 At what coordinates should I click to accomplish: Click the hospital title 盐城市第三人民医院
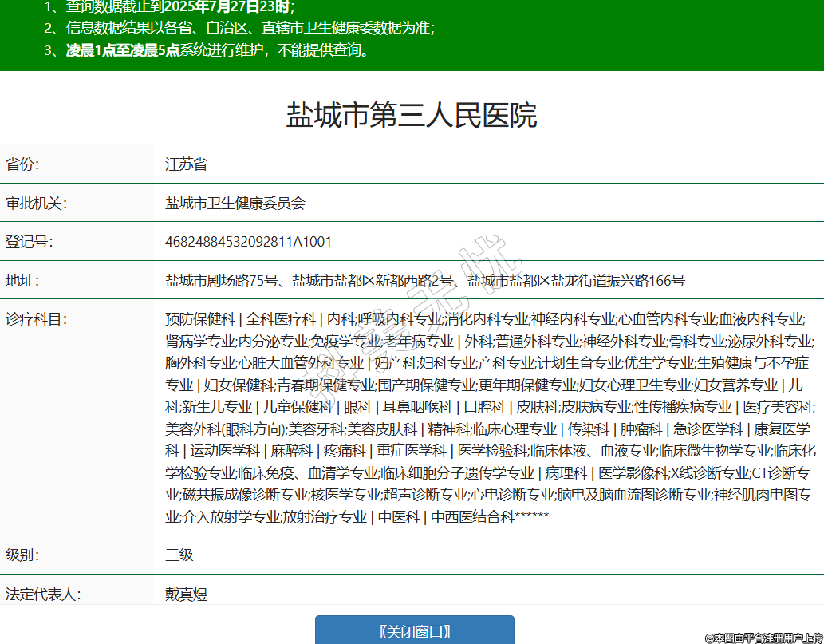(412, 116)
